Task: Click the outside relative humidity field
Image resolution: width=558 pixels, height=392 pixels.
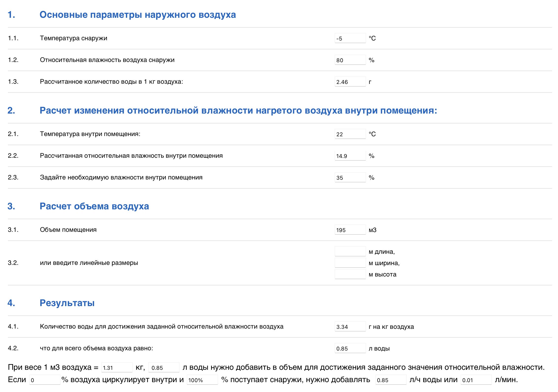Action: [x=350, y=60]
